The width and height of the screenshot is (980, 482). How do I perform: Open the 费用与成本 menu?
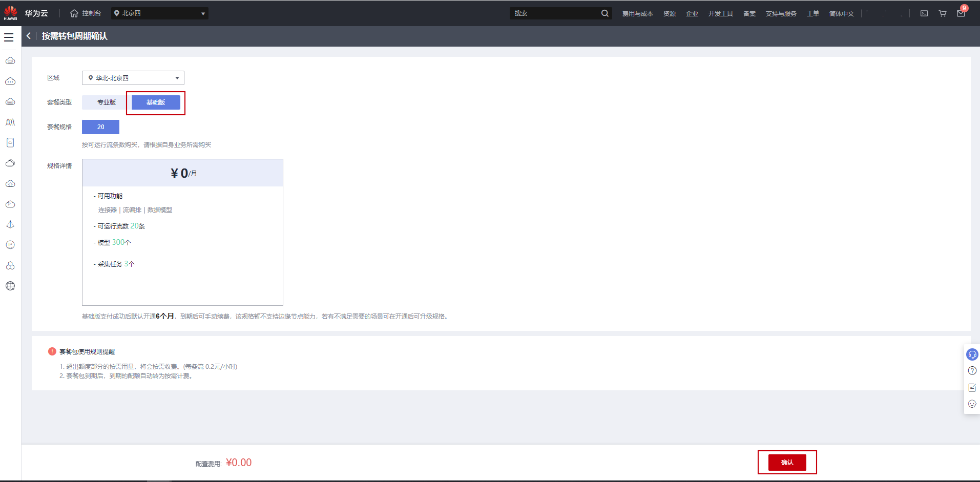(638, 14)
